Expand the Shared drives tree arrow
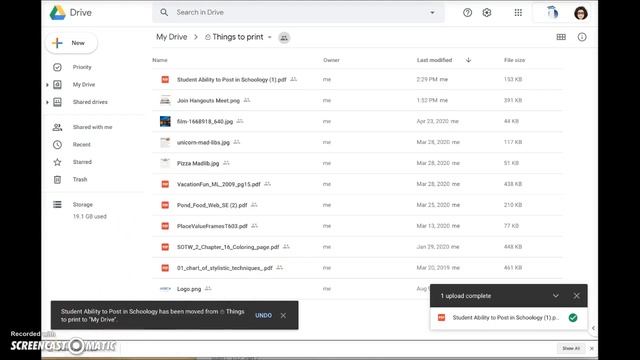This screenshot has width=640, height=360. pyautogui.click(x=47, y=102)
